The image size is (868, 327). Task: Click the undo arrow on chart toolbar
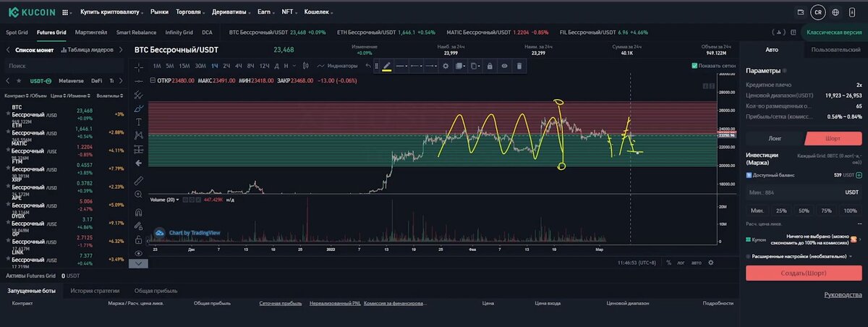click(368, 66)
